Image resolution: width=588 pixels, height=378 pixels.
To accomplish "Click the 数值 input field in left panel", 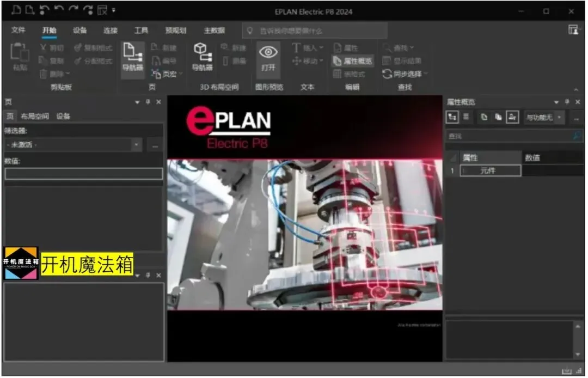I will [84, 174].
